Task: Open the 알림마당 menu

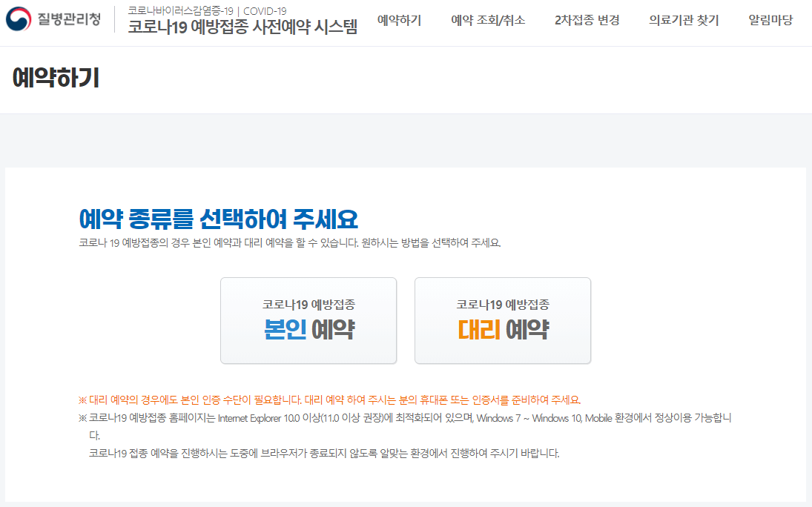Action: pyautogui.click(x=770, y=20)
